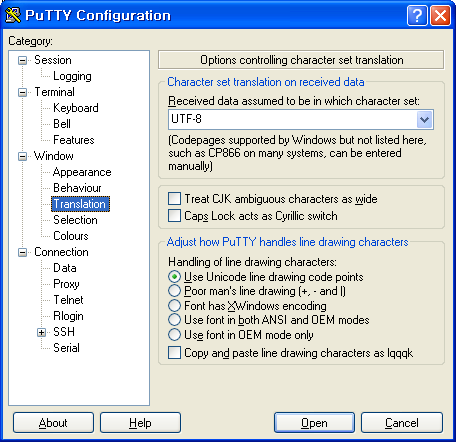
Task: Click the Cancel button
Action: (402, 423)
